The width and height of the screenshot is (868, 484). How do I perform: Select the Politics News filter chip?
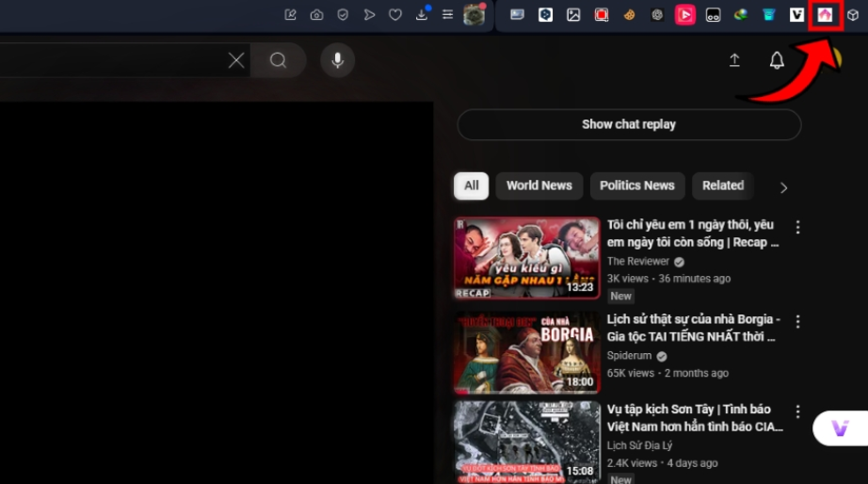click(637, 186)
